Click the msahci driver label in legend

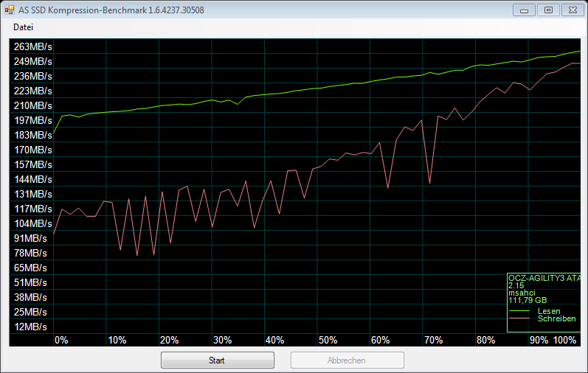tap(522, 293)
